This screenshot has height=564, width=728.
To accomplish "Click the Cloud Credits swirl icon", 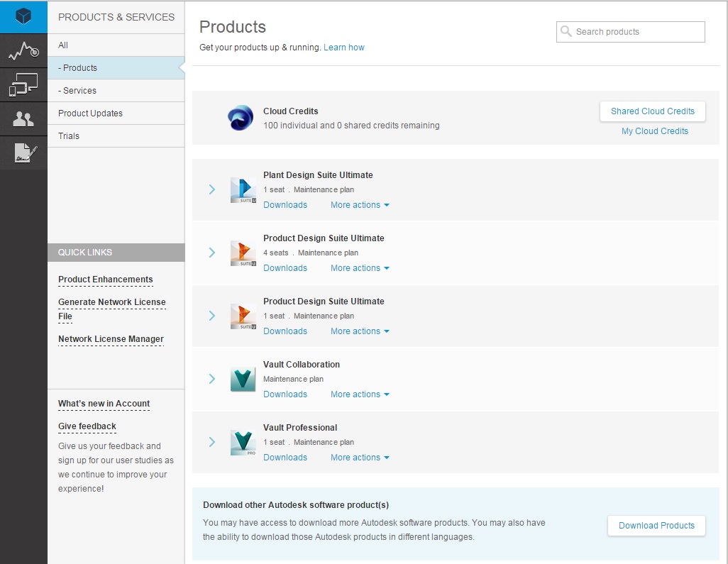I will pos(241,118).
